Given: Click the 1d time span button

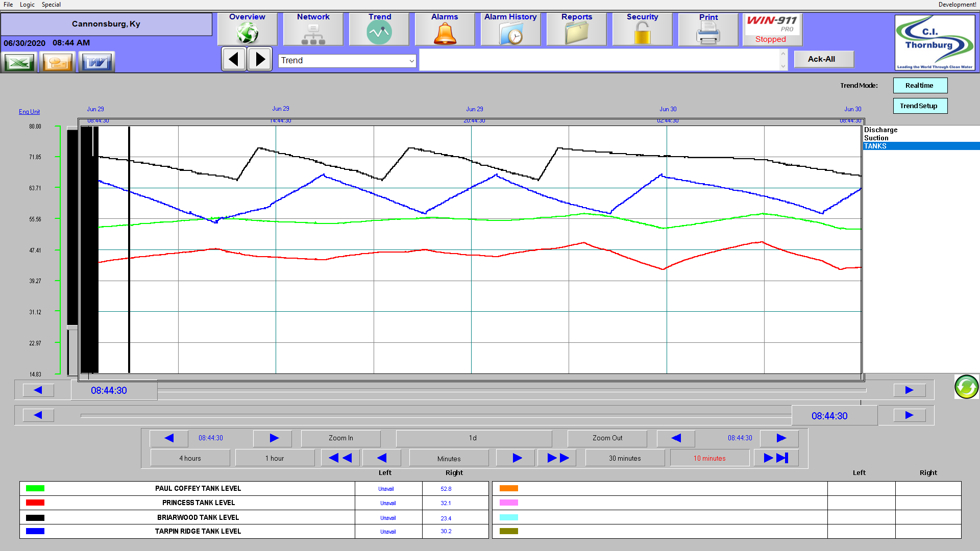Looking at the screenshot, I should [474, 438].
